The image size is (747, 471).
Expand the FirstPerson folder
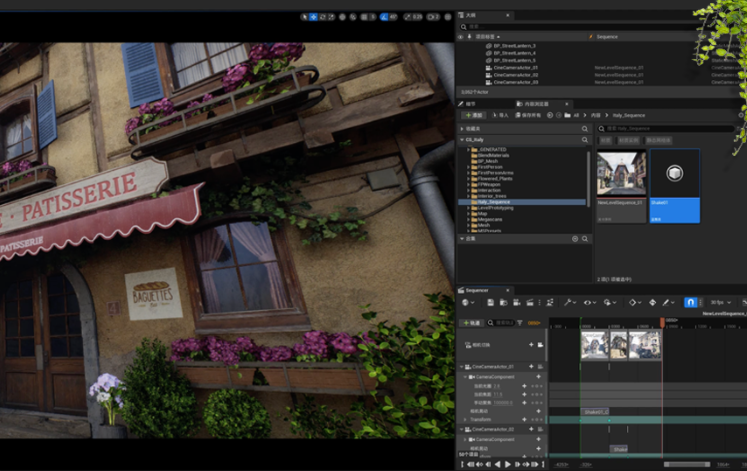click(468, 167)
